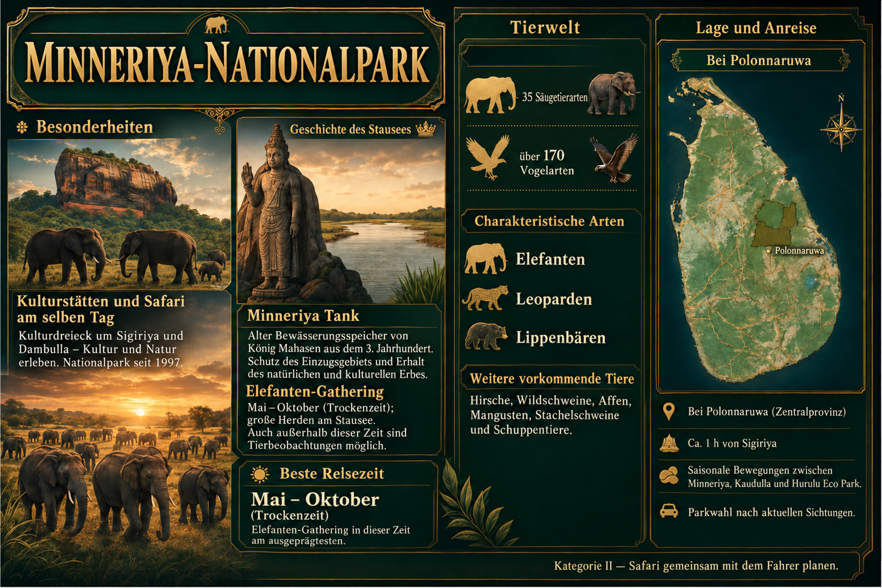Click the Nationalpark seit 1997 text
This screenshot has height=588, width=882.
[x=122, y=363]
